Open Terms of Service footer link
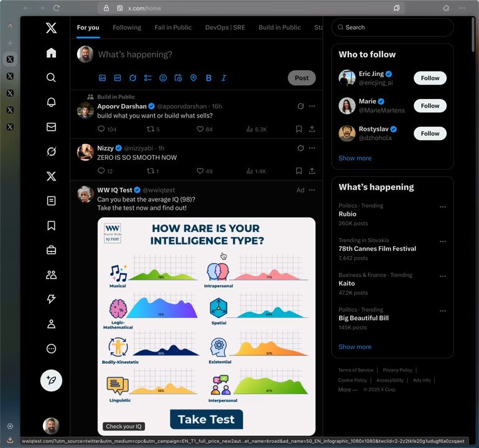Viewport: 479px width, 448px height. pos(356,370)
